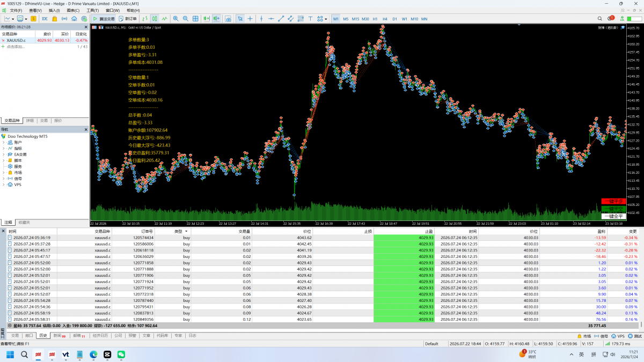Select the vertical line drawing tool
The width and height of the screenshot is (644, 362).
click(x=261, y=19)
